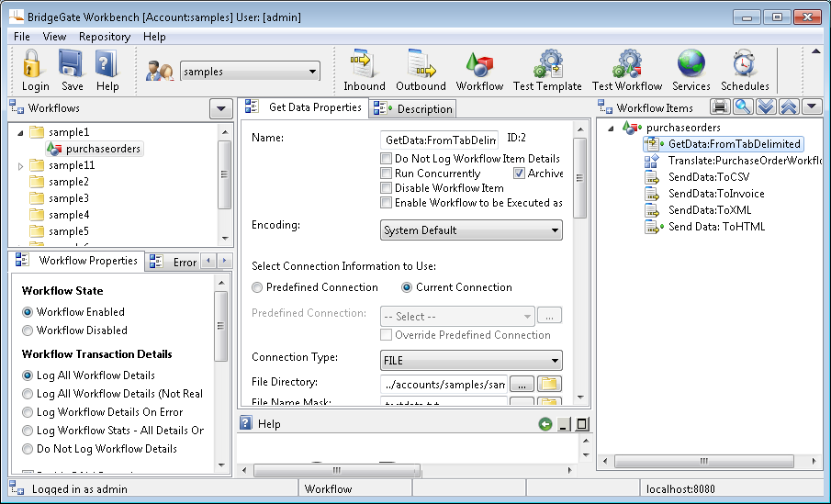Viewport: 831px width, 504px height.
Task: Open the File menu
Action: 22,37
